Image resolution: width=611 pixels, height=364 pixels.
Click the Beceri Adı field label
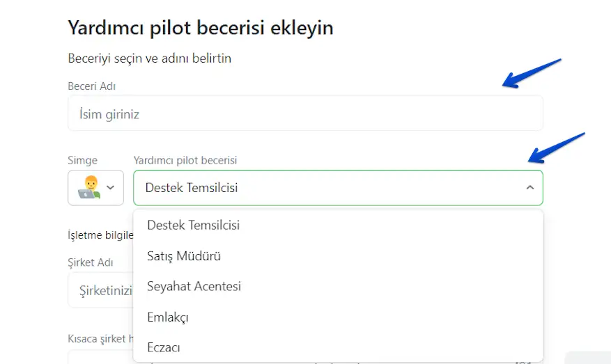[x=91, y=86]
